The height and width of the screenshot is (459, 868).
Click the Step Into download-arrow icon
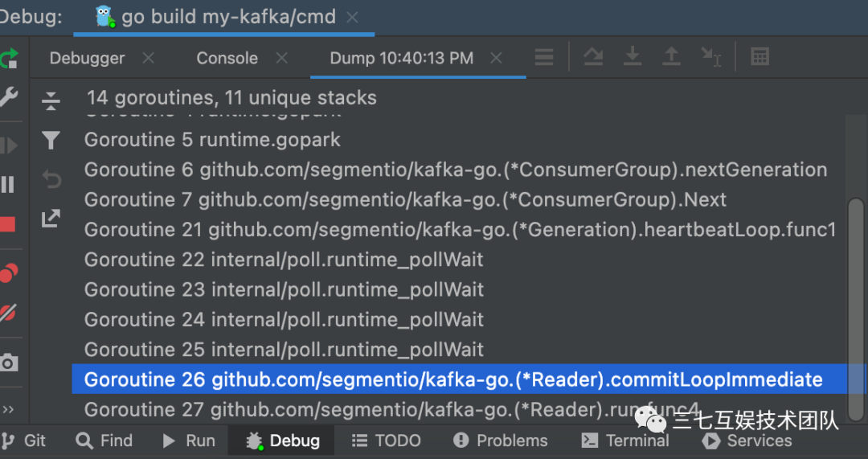[x=633, y=56]
